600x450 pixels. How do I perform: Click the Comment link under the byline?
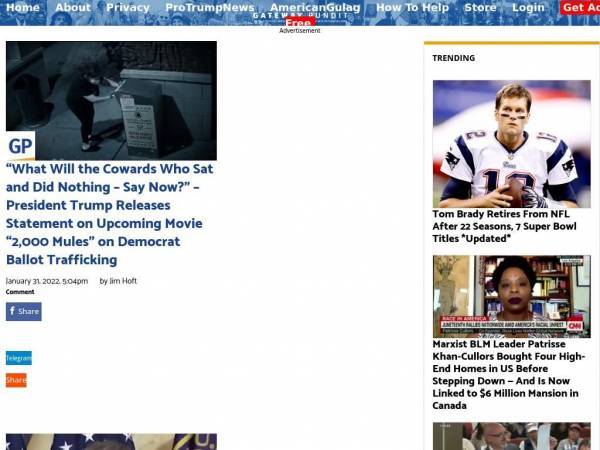coord(20,292)
